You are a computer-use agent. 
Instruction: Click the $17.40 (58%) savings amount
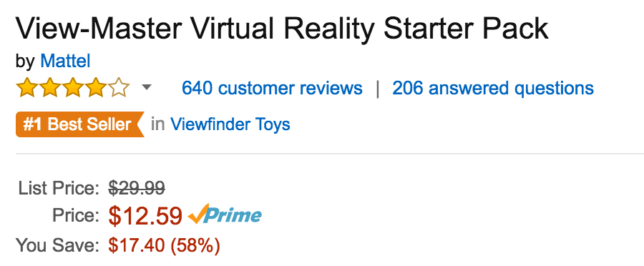(x=165, y=245)
